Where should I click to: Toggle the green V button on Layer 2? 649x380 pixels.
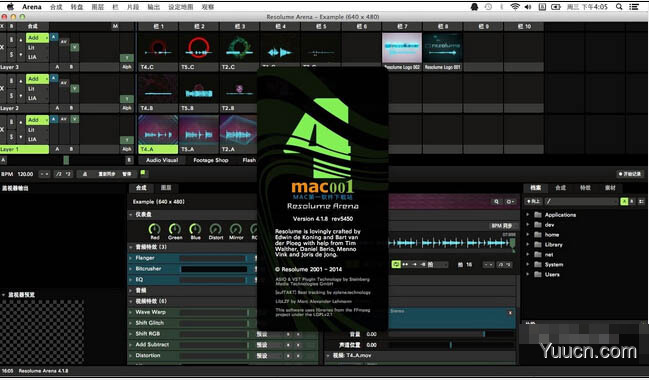point(75,88)
